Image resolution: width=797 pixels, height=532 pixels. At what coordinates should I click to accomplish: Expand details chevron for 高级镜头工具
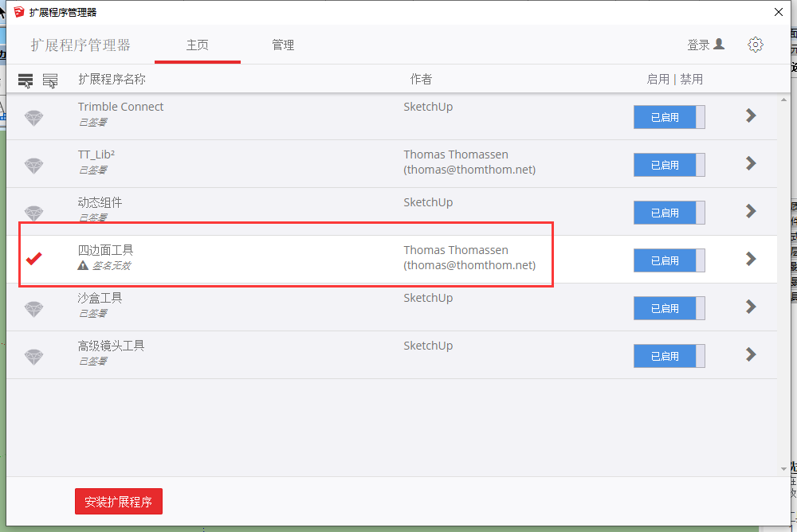click(x=751, y=354)
